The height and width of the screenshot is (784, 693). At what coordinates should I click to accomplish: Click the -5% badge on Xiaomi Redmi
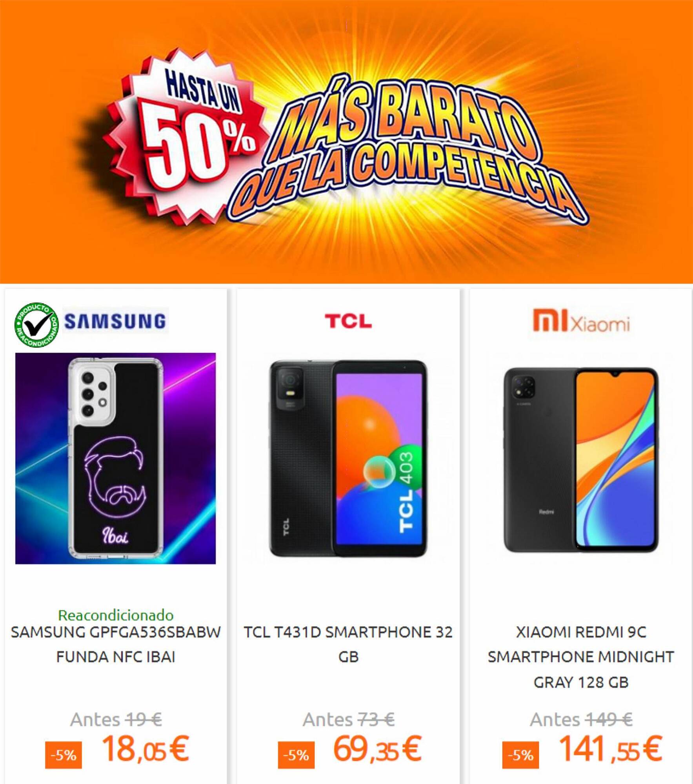coord(520,755)
